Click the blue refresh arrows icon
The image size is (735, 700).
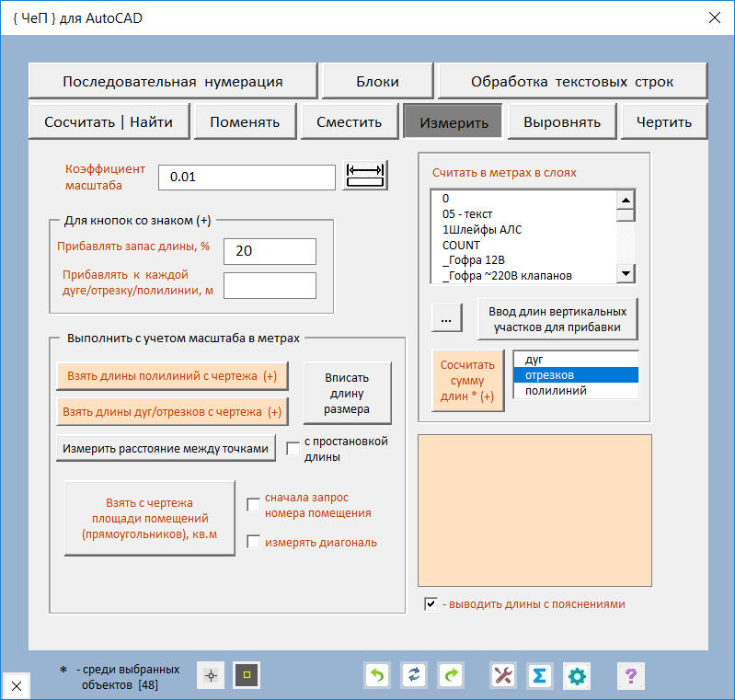point(415,676)
